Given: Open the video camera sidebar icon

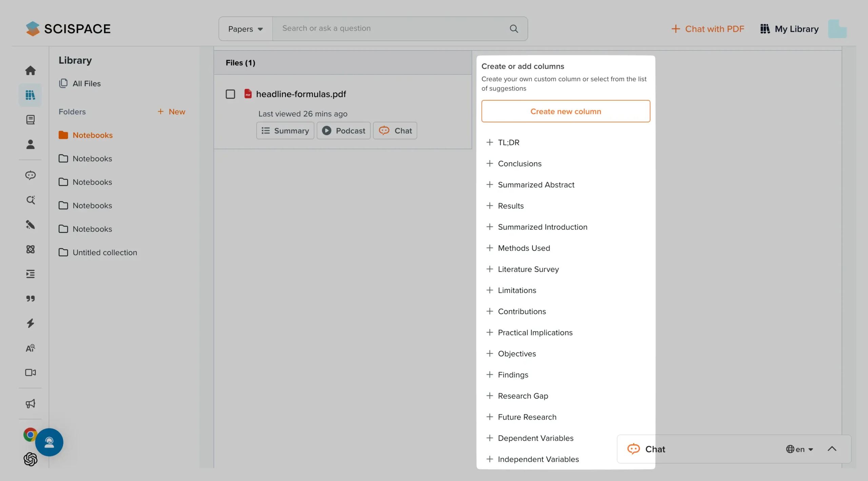Looking at the screenshot, I should [31, 372].
